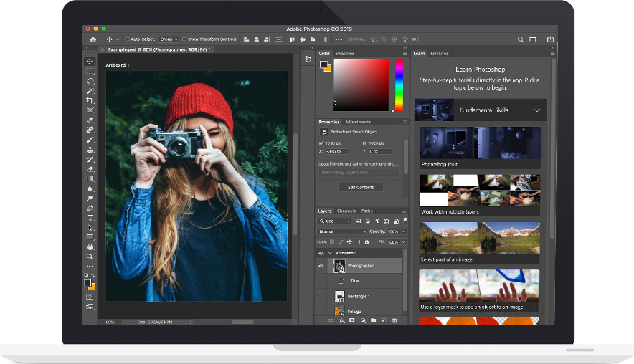The height and width of the screenshot is (364, 634).
Task: Select the Lasso tool
Action: coord(90,81)
